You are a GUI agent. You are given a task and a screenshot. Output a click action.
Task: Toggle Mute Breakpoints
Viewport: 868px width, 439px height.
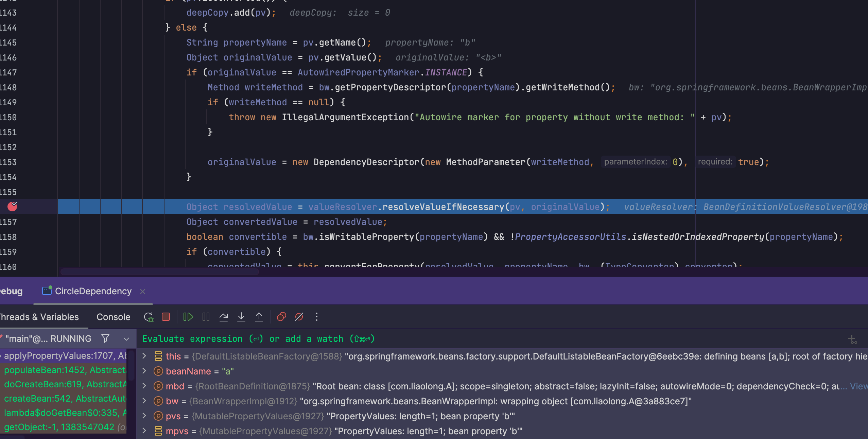[299, 317]
